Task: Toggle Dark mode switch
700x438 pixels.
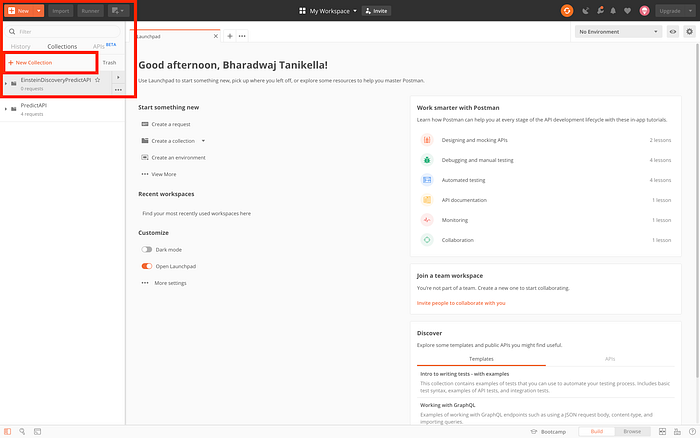Action: 147,250
